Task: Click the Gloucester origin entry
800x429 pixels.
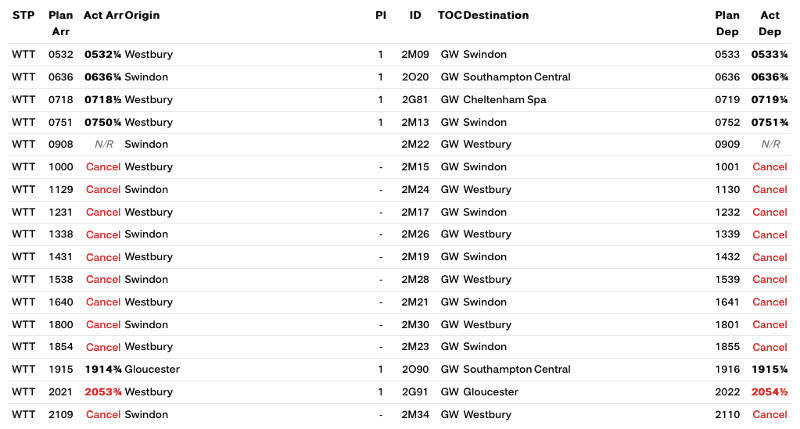Action: click(x=153, y=369)
